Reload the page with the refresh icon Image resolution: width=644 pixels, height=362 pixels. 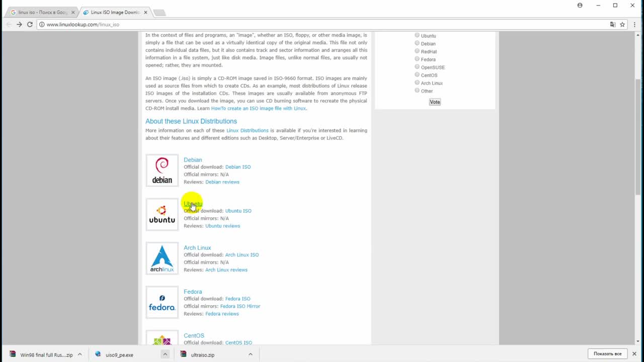(30, 24)
